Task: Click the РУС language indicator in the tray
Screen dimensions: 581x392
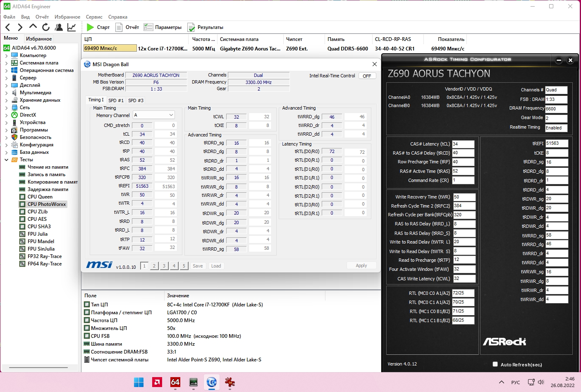Action: 516,382
